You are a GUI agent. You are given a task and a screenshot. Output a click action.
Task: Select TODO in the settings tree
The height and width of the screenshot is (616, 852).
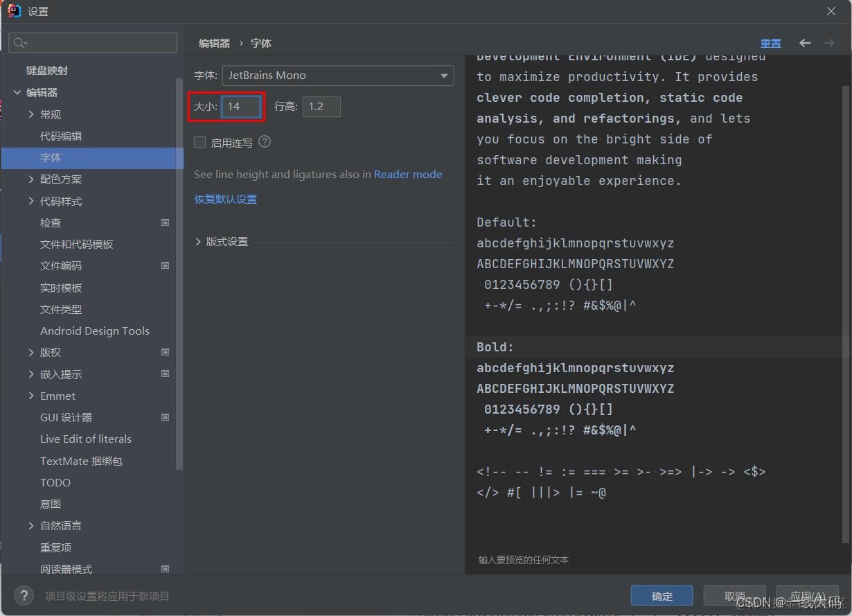tap(55, 482)
